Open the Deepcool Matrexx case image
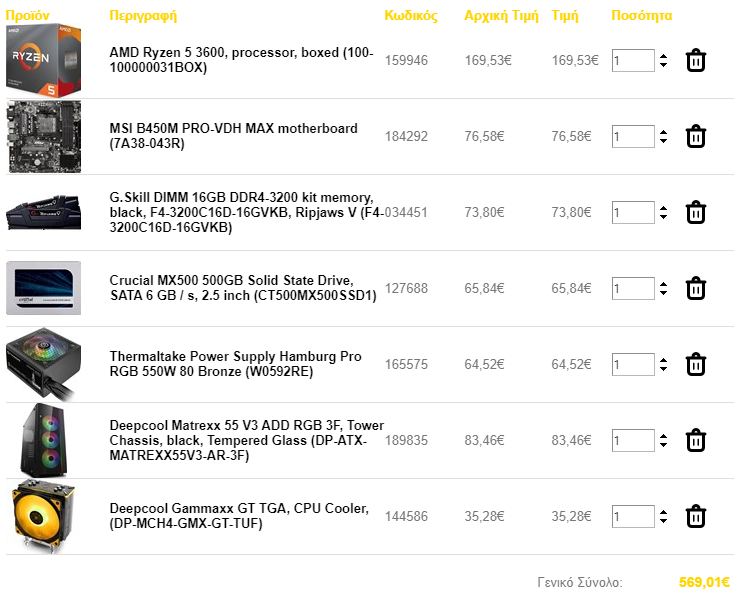 43,440
